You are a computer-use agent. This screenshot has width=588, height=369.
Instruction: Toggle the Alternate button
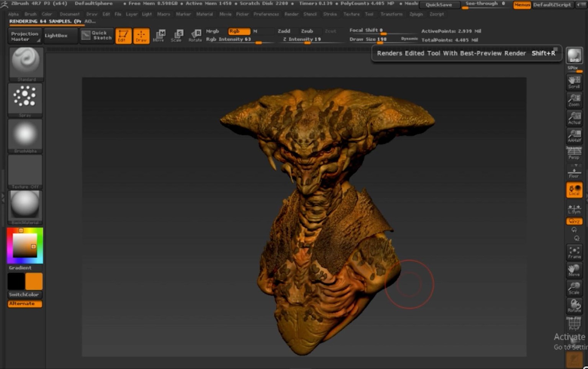click(25, 304)
